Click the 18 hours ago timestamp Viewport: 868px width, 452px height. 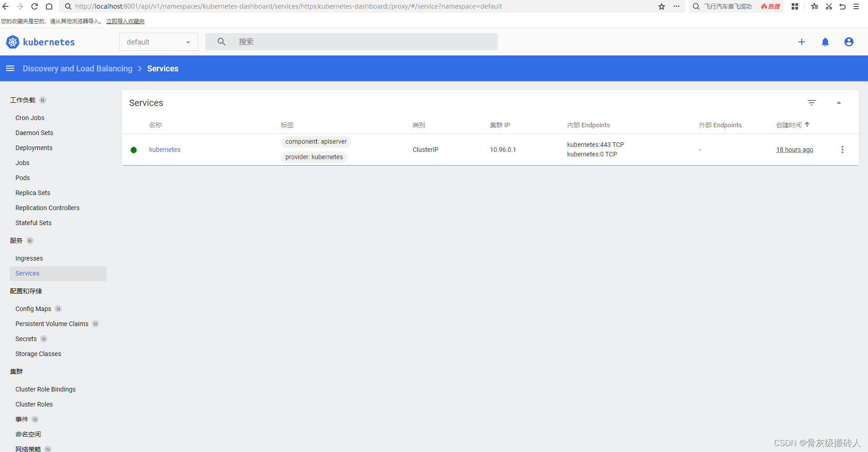(x=795, y=150)
